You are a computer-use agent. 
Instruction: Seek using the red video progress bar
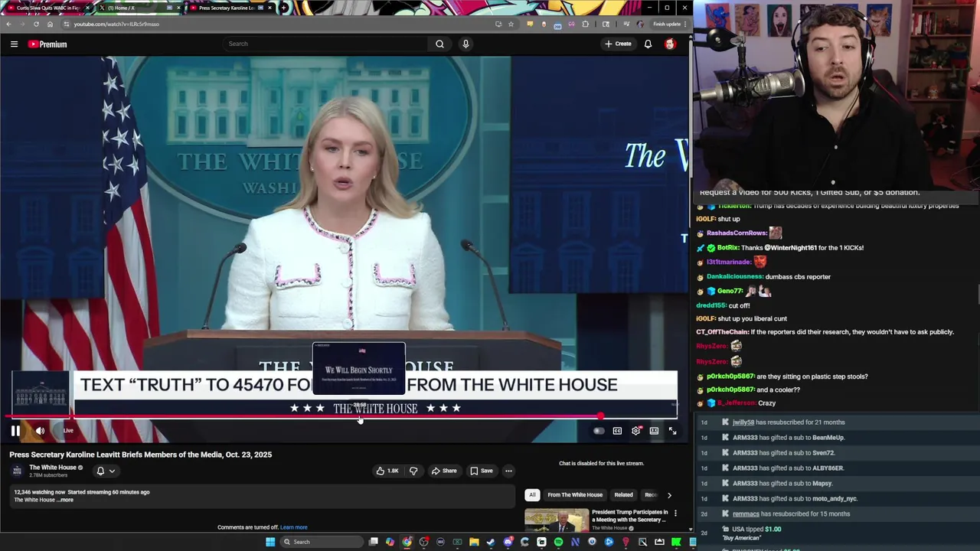pyautogui.click(x=302, y=417)
